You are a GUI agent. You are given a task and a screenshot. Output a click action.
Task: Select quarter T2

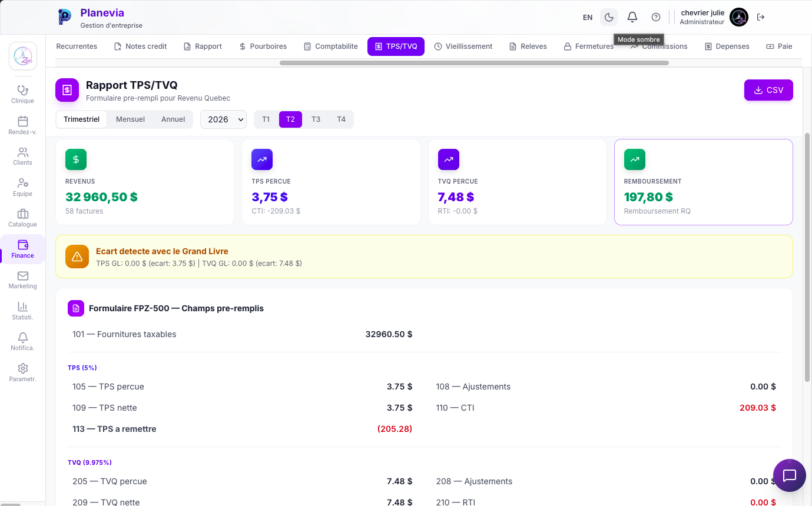(x=290, y=119)
